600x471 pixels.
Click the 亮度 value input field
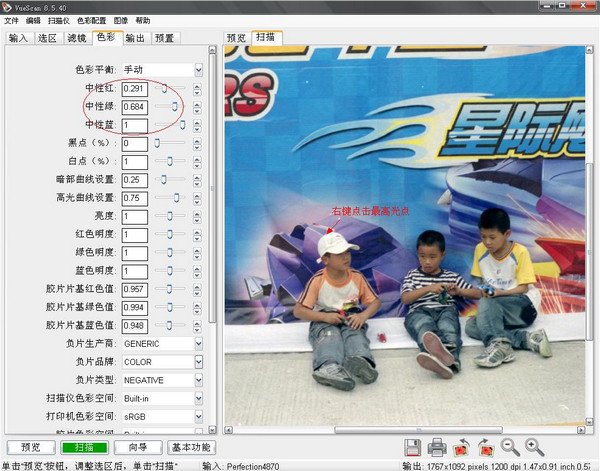134,217
